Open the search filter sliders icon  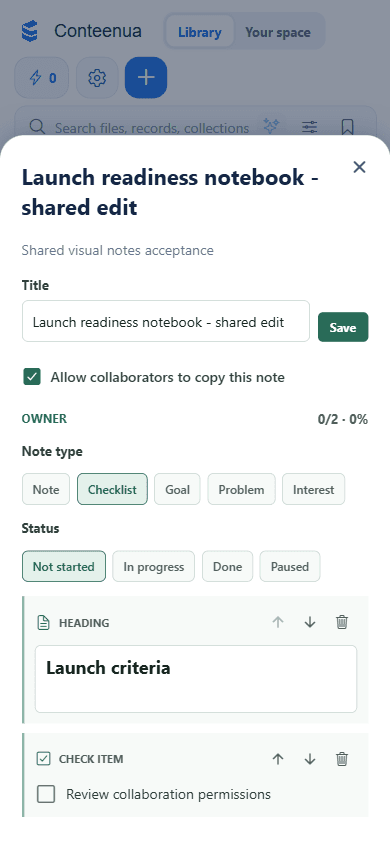309,127
